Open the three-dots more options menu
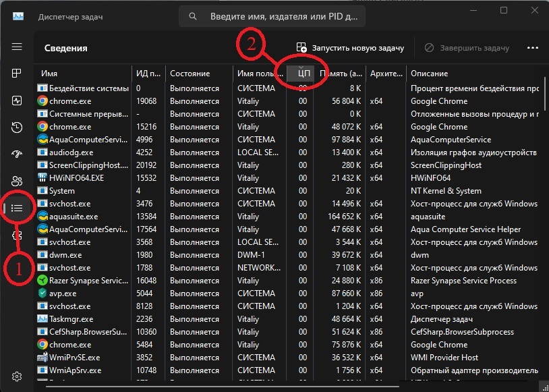Viewport: 549px width, 392px height. click(533, 48)
